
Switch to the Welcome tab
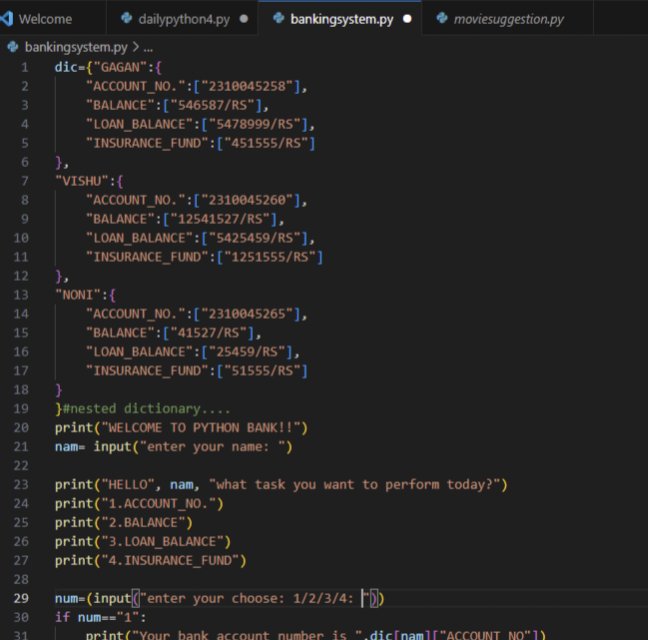(x=45, y=19)
